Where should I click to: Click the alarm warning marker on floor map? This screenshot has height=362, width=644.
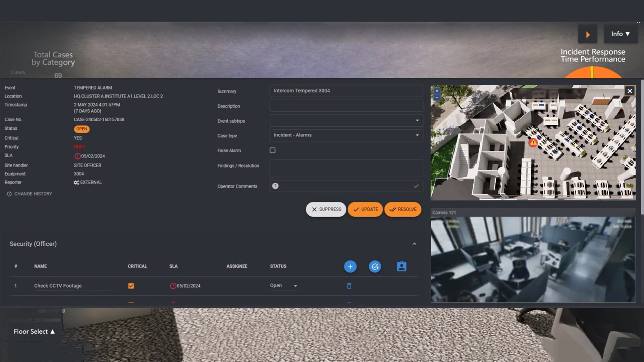pyautogui.click(x=533, y=142)
